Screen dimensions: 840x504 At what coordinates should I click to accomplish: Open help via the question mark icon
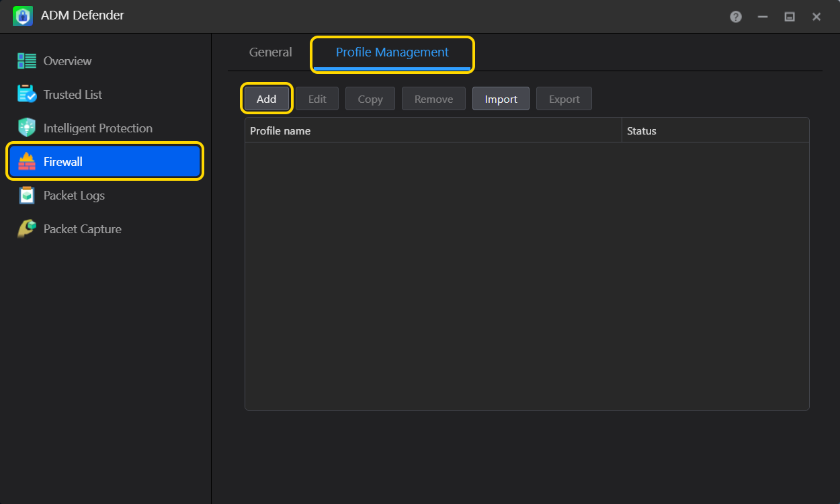pos(736,17)
